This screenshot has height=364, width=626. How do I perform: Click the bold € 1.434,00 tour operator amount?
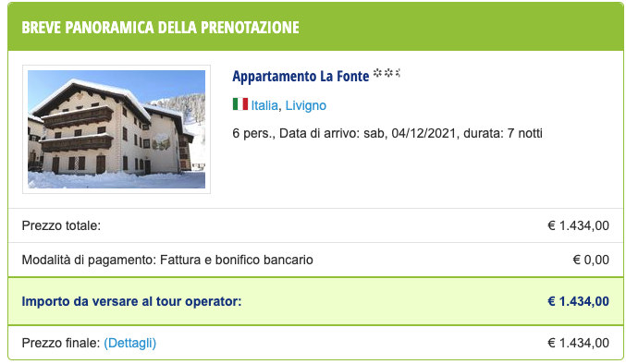[x=578, y=301]
